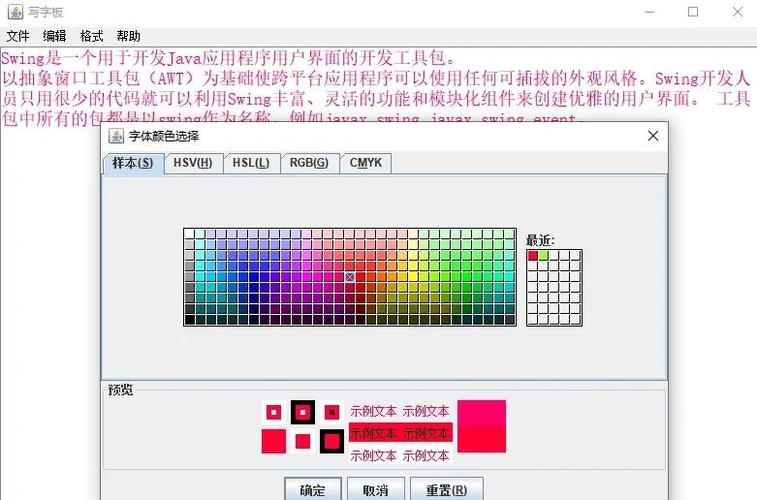Minimize the 写字板 window
757x500 pixels.
pyautogui.click(x=649, y=12)
